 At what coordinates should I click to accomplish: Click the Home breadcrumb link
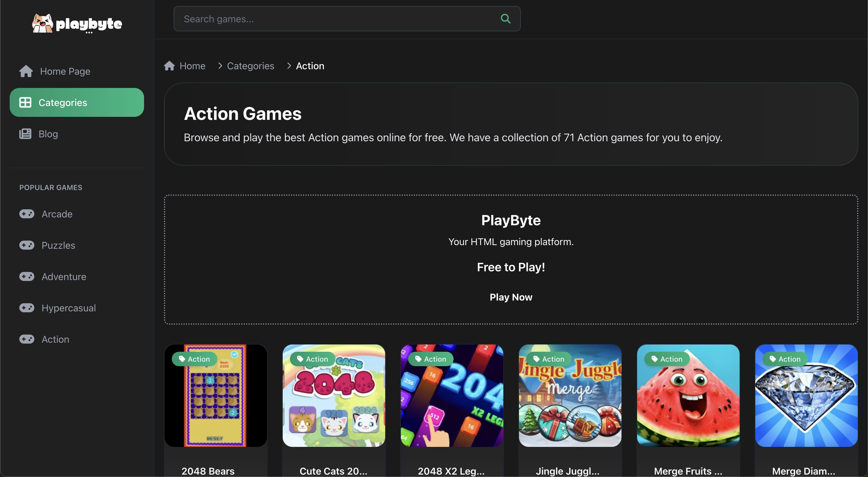192,66
